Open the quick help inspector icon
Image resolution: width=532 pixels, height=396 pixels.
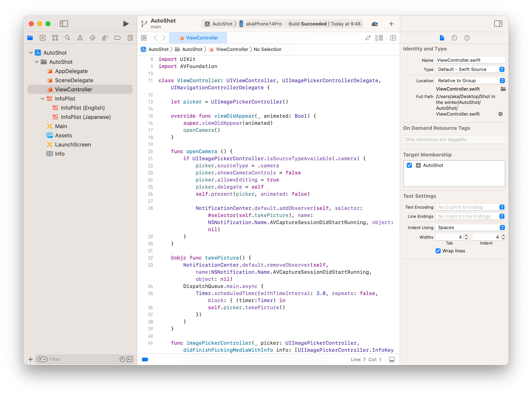466,38
